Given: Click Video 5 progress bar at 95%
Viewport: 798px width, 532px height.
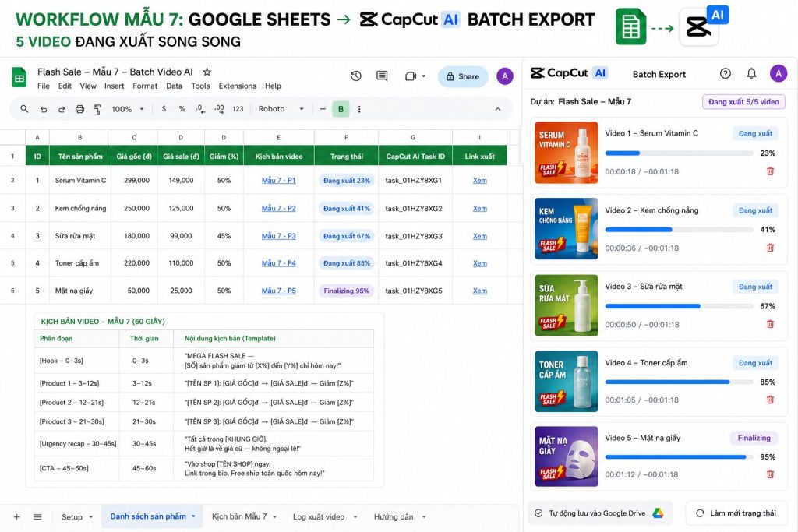Looking at the screenshot, I should 679,456.
